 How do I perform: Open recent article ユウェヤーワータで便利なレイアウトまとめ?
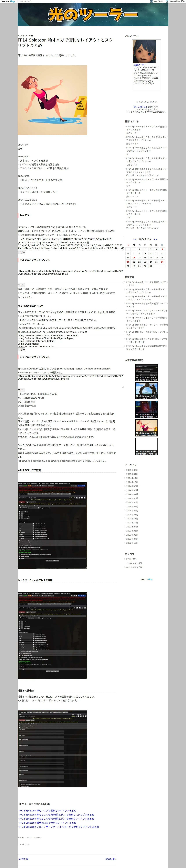coord(147,319)
